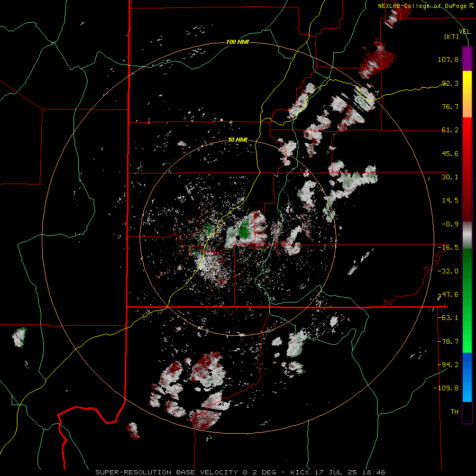
Task: Click the green inbound velocity patch near radar
Action: (243, 232)
